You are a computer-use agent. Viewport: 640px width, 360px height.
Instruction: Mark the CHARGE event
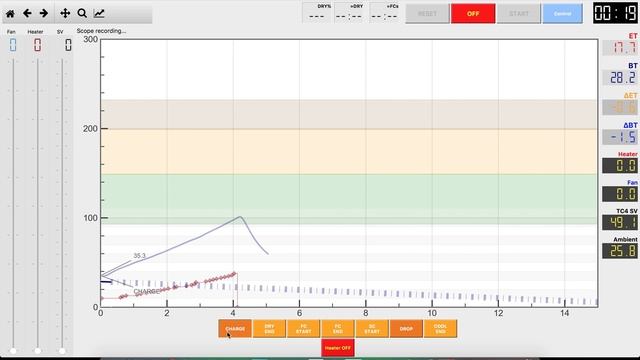235,329
